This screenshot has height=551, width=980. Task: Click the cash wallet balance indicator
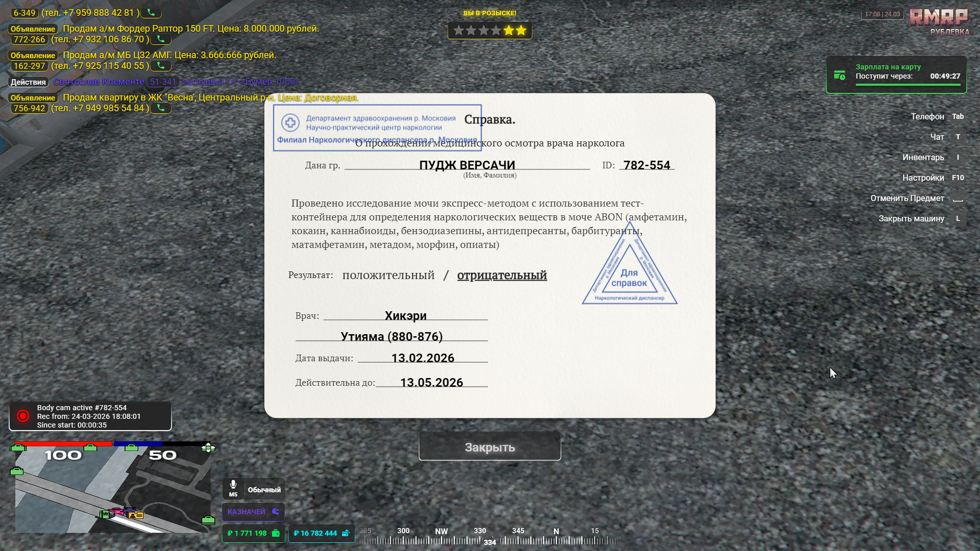click(254, 533)
